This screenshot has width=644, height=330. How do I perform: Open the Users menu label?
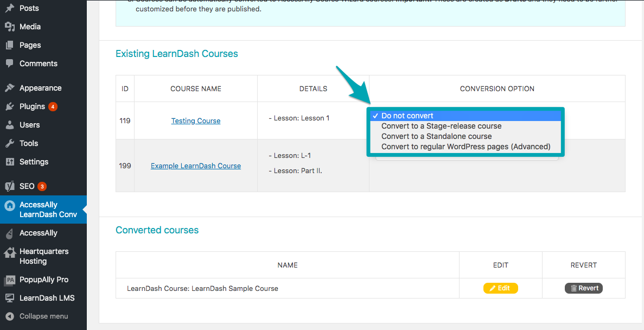pos(30,125)
